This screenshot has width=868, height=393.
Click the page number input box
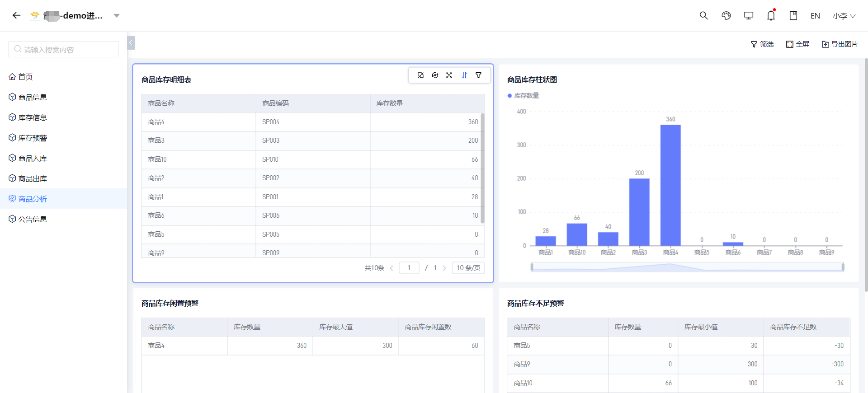409,268
